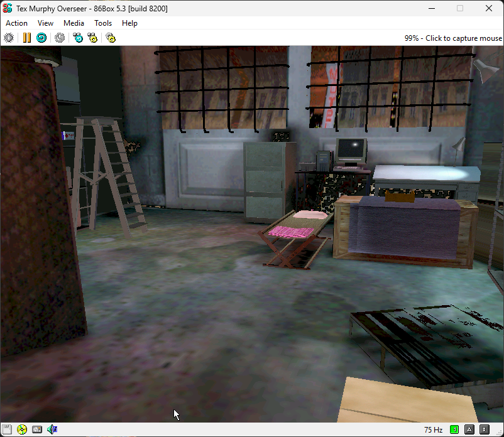The image size is (504, 437).
Task: Click the grey ACPI shutdown toolbar icon
Action: [x=60, y=38]
